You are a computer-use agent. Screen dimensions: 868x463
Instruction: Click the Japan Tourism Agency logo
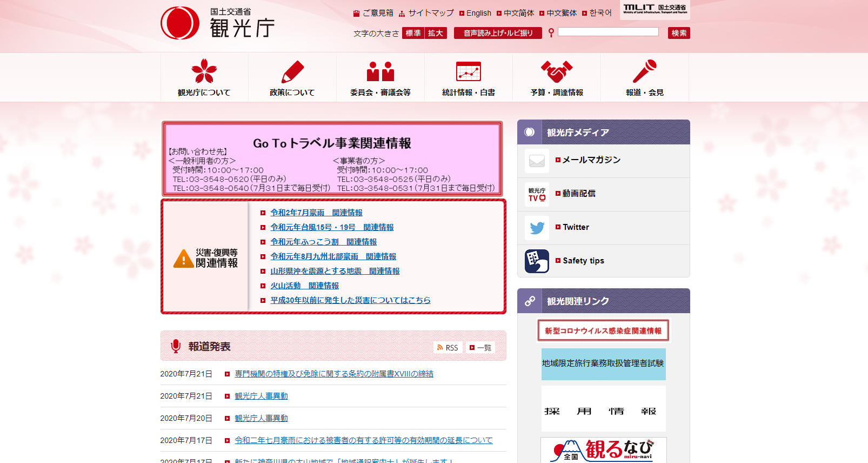coord(218,23)
